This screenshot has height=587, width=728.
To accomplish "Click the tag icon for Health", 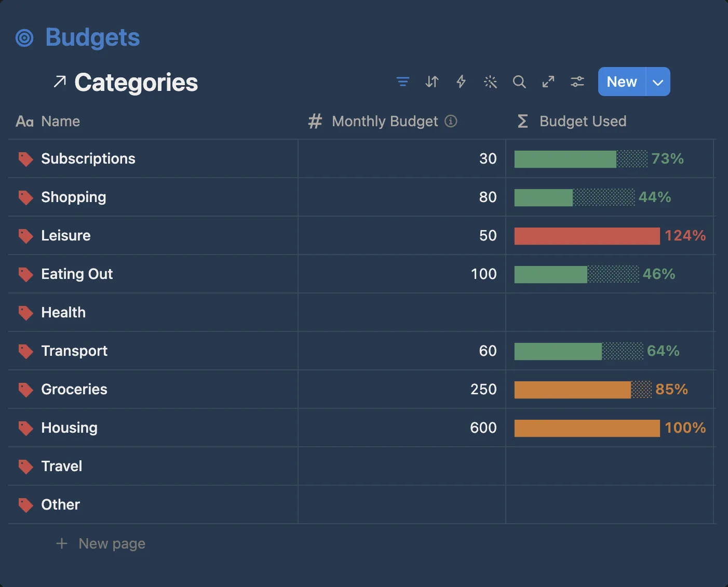I will (x=25, y=313).
